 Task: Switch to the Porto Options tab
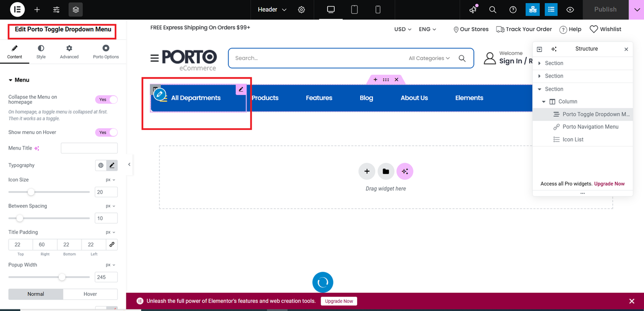tap(106, 52)
